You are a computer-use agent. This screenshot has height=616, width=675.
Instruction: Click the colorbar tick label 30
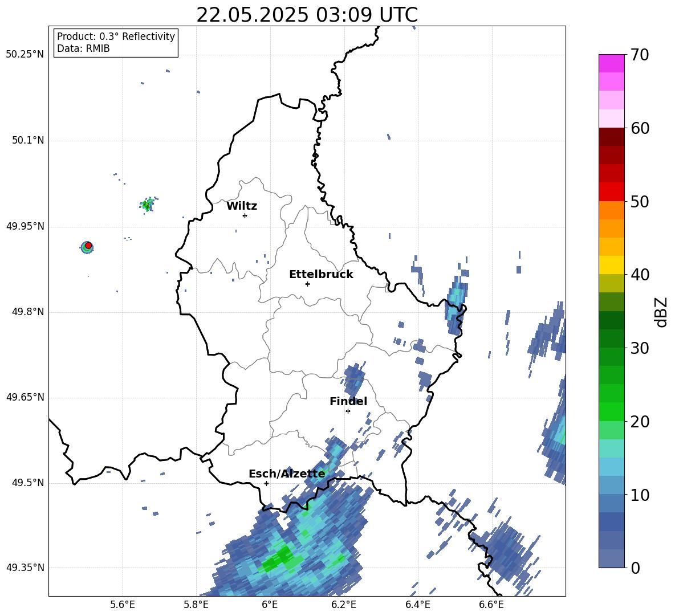coord(640,348)
